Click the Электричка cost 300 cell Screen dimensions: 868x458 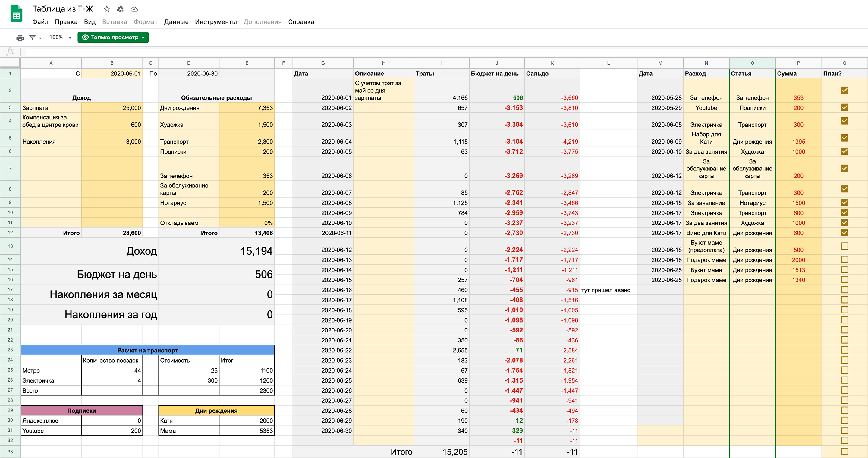click(189, 380)
